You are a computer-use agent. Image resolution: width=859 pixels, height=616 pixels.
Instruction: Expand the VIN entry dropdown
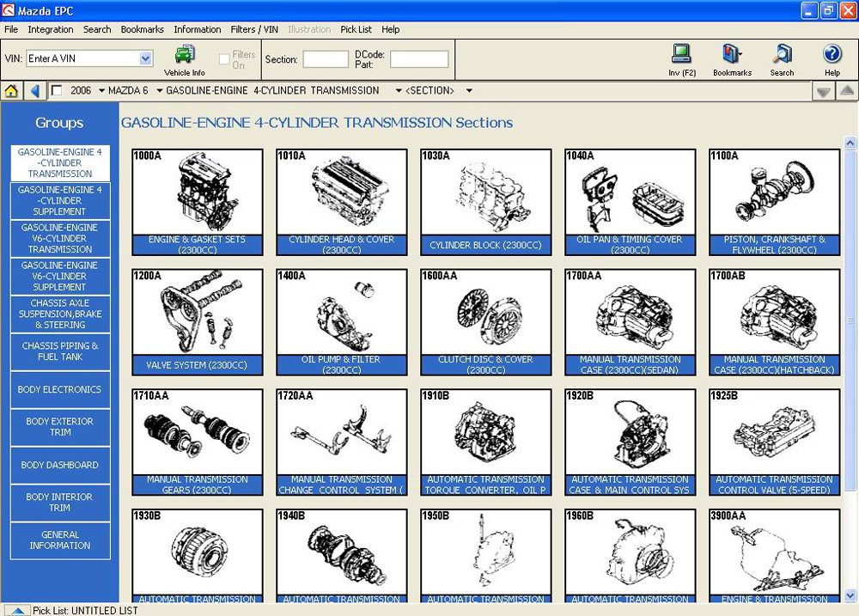(x=145, y=58)
